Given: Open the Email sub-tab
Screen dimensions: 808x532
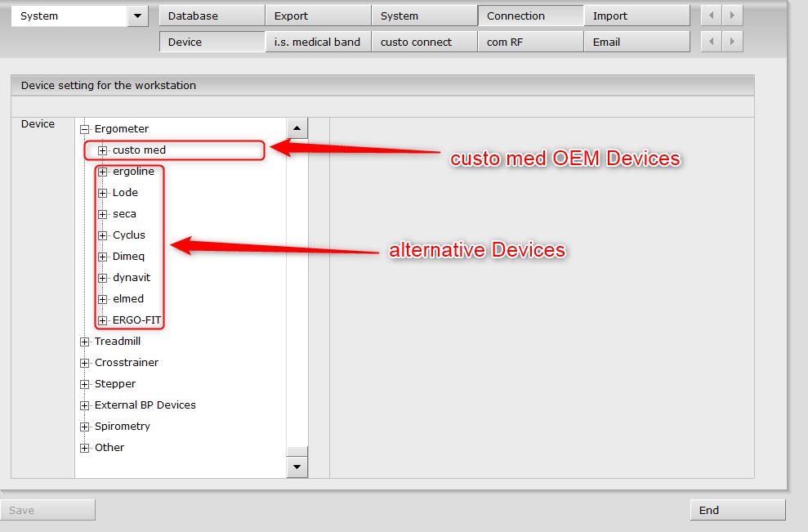Looking at the screenshot, I should pyautogui.click(x=637, y=42).
